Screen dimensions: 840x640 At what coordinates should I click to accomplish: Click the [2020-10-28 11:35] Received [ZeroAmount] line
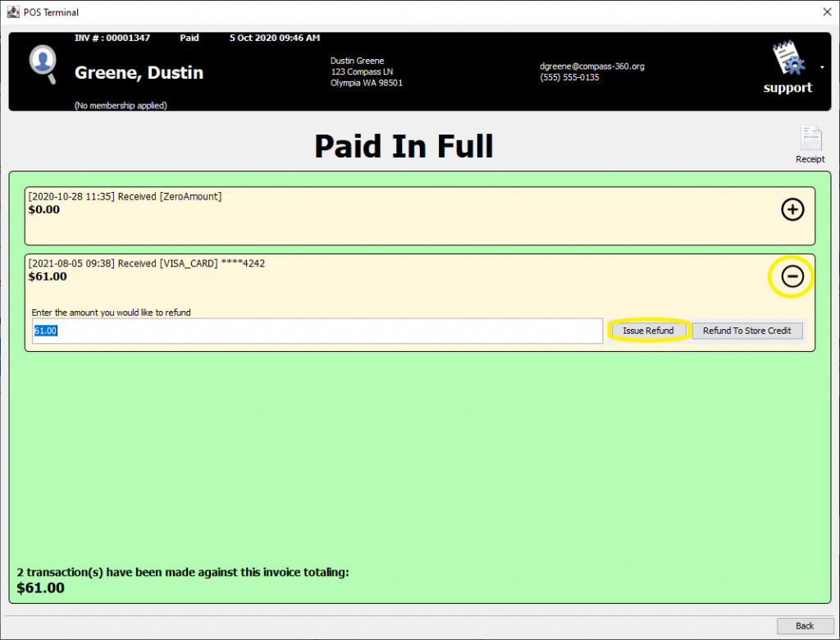pos(125,197)
